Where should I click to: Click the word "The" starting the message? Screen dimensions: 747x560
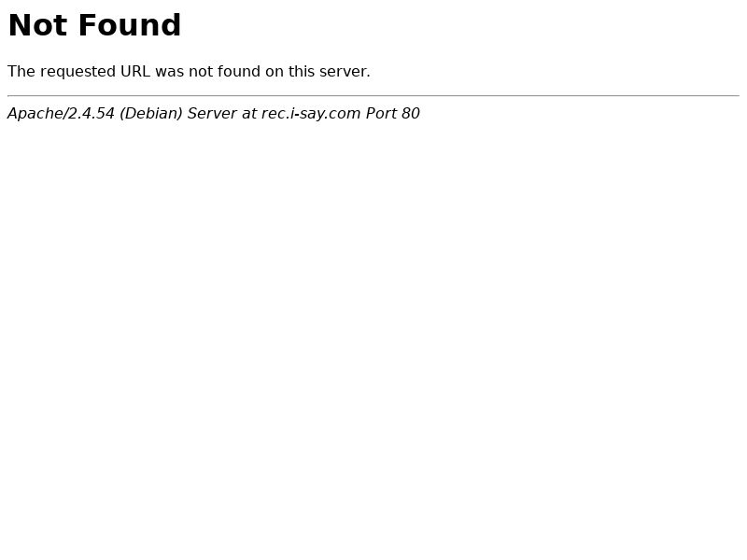pos(21,72)
